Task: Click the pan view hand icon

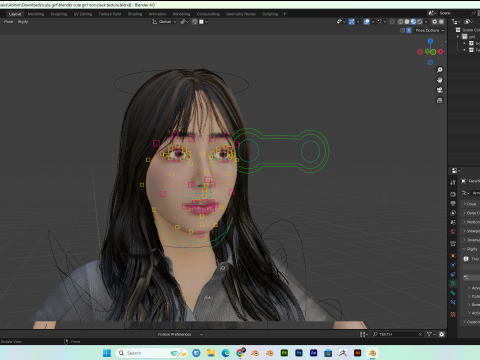Action: click(440, 80)
